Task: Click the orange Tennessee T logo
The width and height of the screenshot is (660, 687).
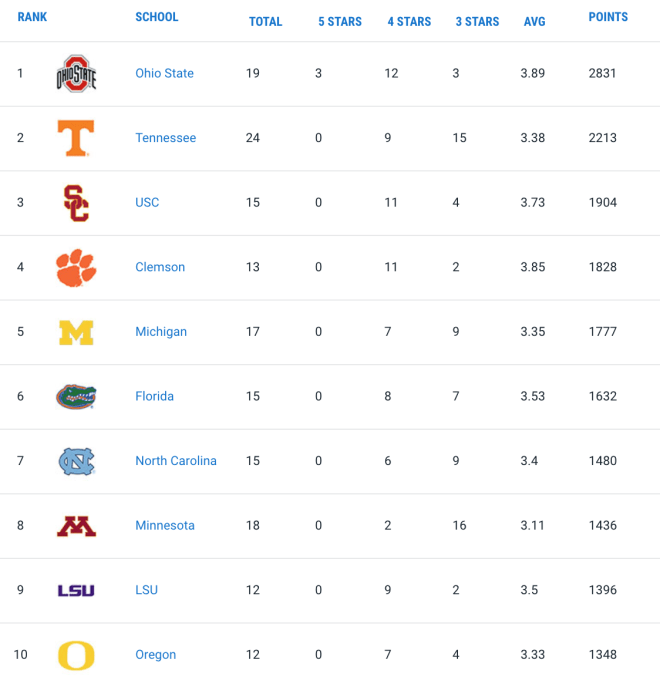Action: (76, 138)
